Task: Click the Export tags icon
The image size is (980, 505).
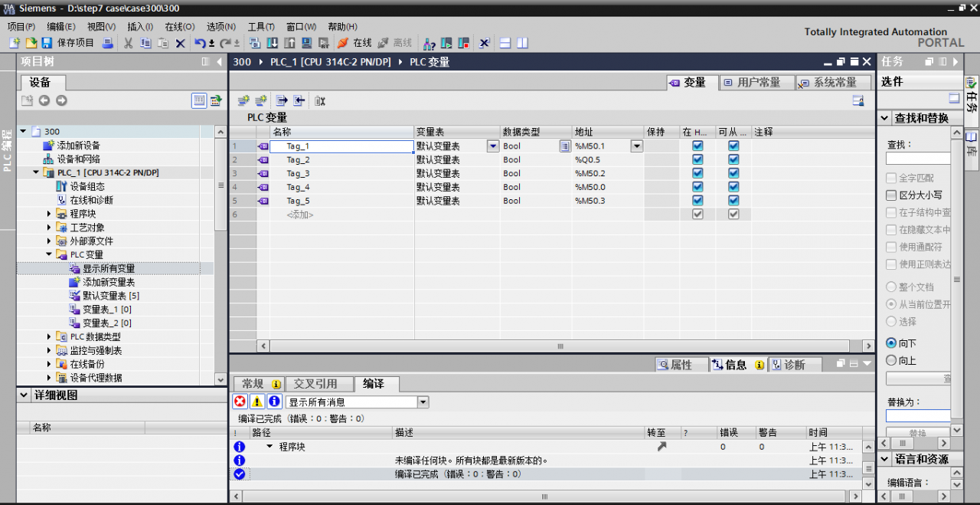Action: [x=282, y=100]
